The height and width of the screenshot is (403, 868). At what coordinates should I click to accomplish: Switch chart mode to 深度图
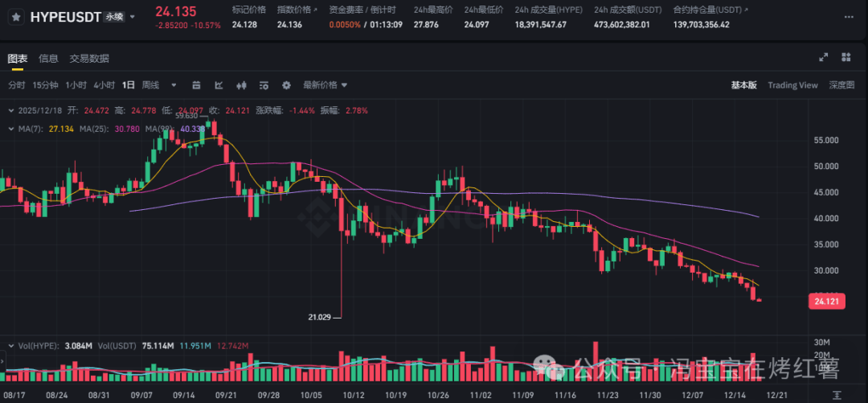pyautogui.click(x=841, y=85)
